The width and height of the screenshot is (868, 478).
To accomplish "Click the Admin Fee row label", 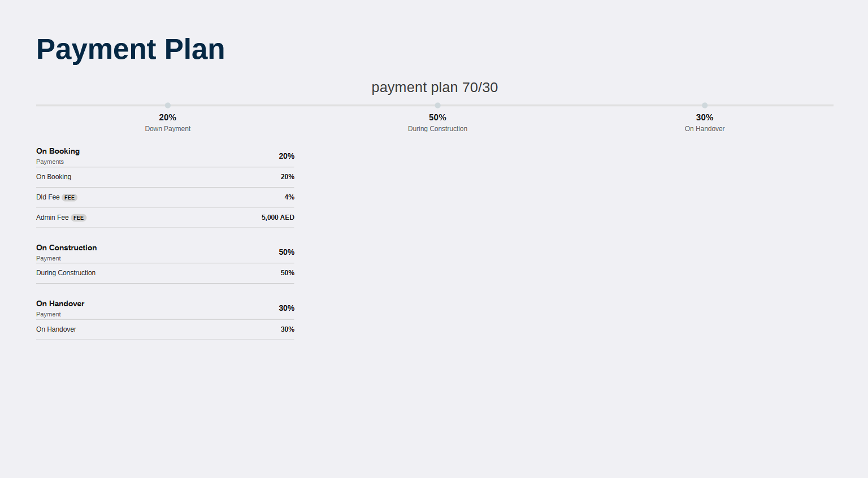I will point(53,218).
